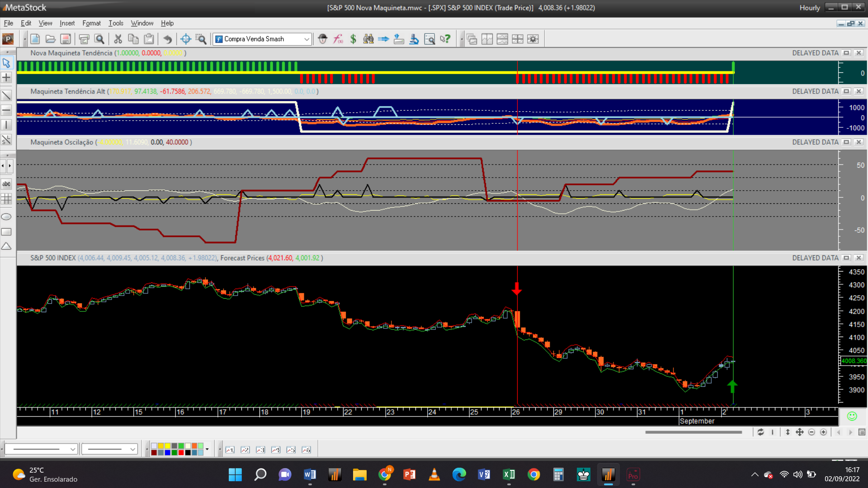Screen dimensions: 868x488
Task: Toggle the chart layout 3 button
Action: tap(260, 450)
